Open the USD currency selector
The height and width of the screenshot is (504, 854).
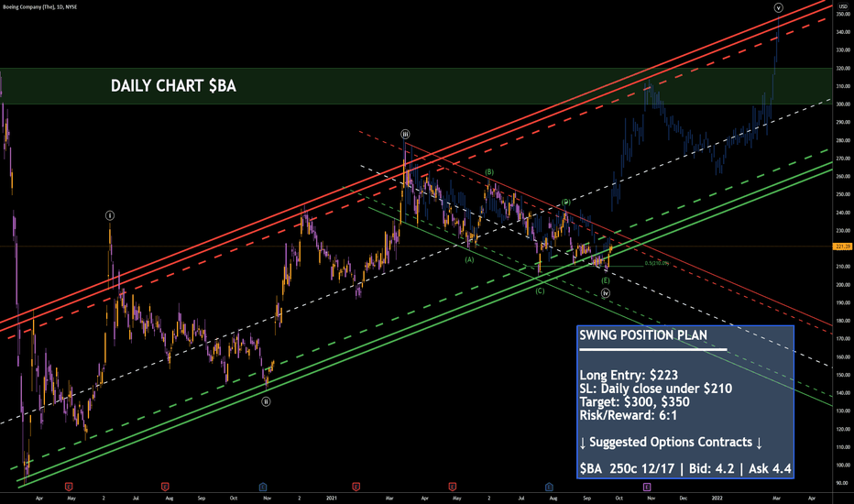point(843,6)
